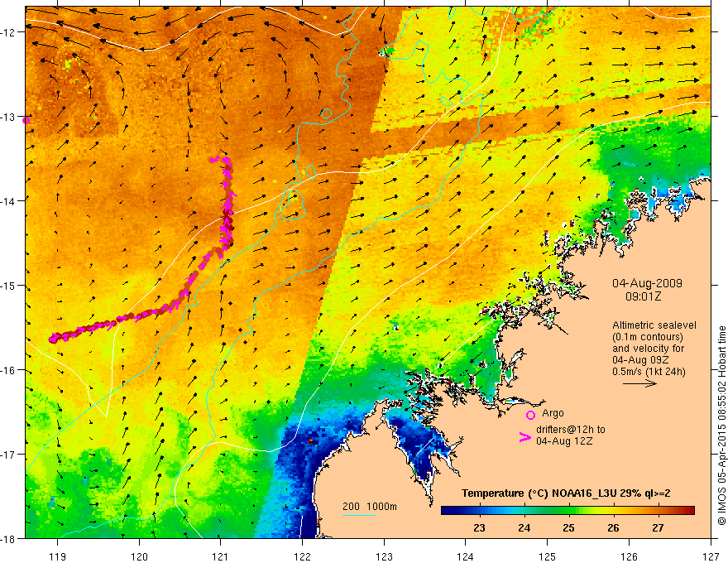Click the latitude axis label -17

[x=9, y=455]
